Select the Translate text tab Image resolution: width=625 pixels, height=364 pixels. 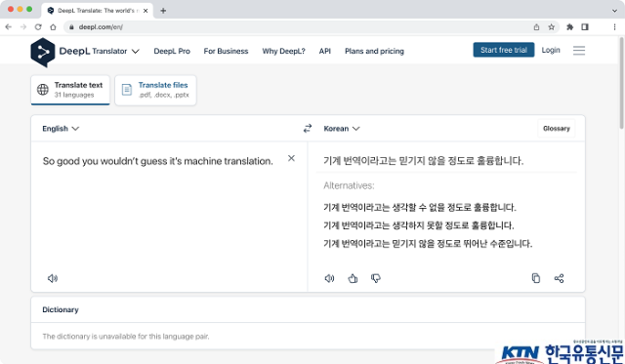70,90
